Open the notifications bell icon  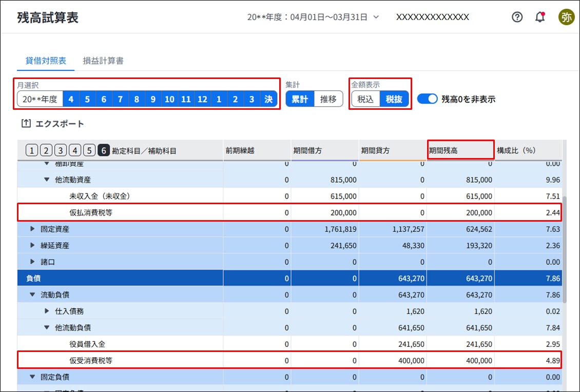pos(540,17)
